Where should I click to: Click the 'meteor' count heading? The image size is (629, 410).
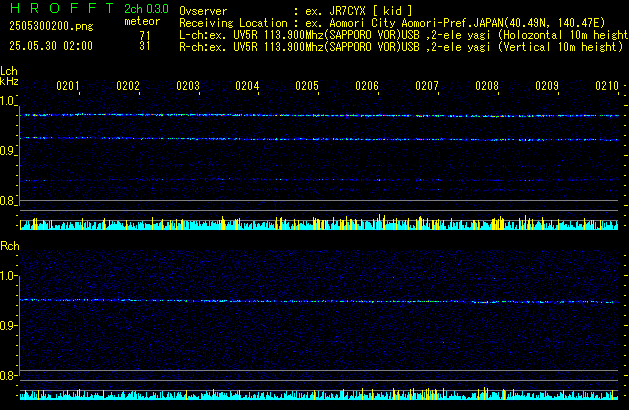[142, 22]
